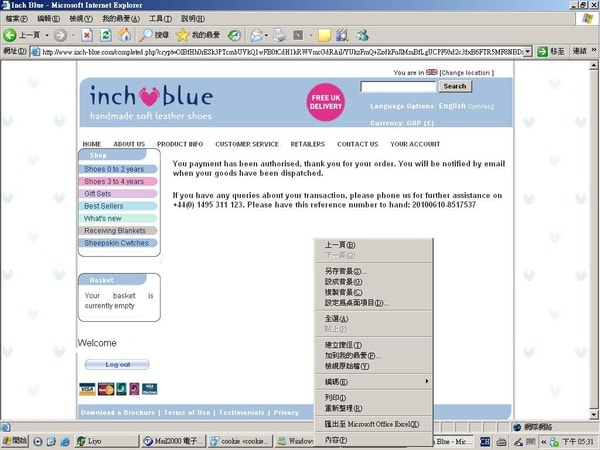
Task: Open the CUSTOMER SERVICE navigation link
Action: point(247,144)
